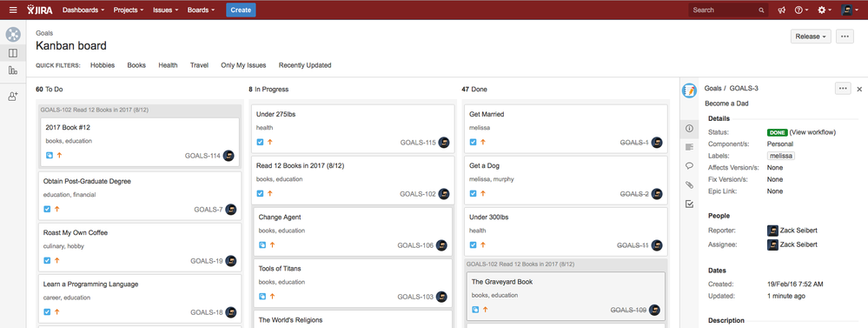Image resolution: width=868 pixels, height=328 pixels.
Task: Click the assignee avatar on GOALS-114 card
Action: (x=229, y=156)
